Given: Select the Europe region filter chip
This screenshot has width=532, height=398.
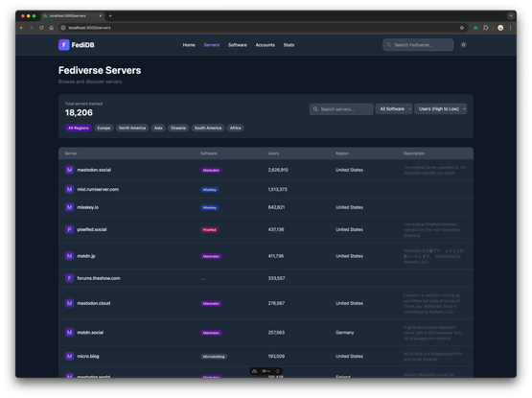Looking at the screenshot, I should tap(104, 128).
